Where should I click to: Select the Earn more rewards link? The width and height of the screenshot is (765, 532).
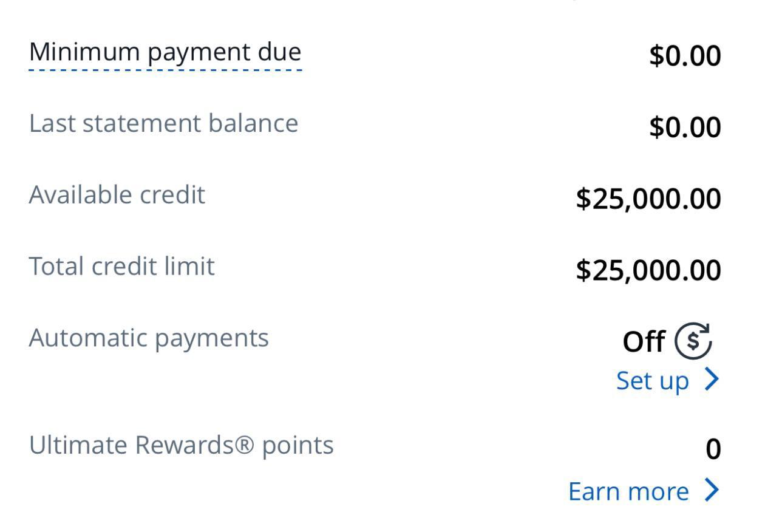coord(628,491)
